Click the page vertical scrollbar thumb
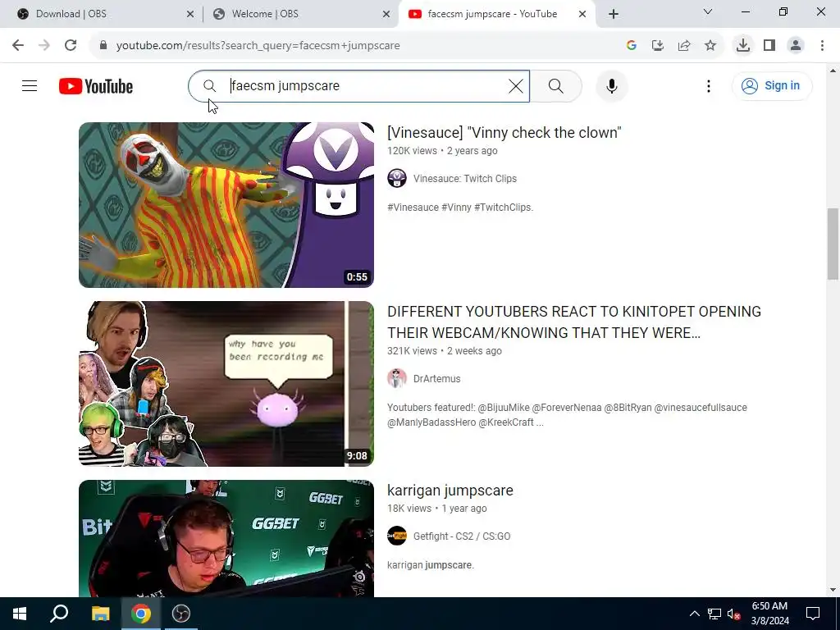840x630 pixels. tap(833, 244)
